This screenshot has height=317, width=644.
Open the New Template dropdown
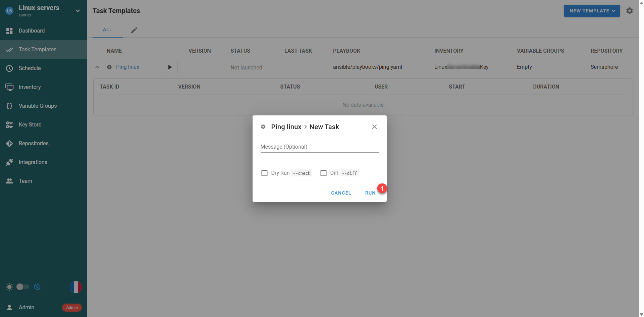pyautogui.click(x=592, y=11)
